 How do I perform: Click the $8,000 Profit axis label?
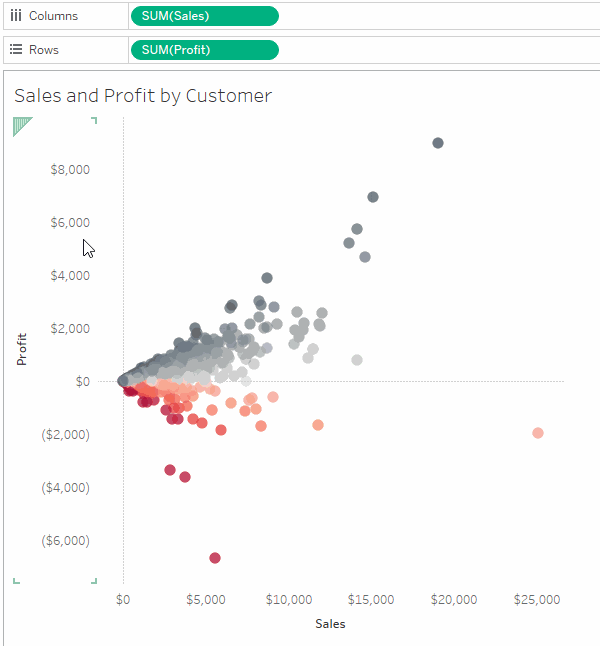pyautogui.click(x=70, y=169)
